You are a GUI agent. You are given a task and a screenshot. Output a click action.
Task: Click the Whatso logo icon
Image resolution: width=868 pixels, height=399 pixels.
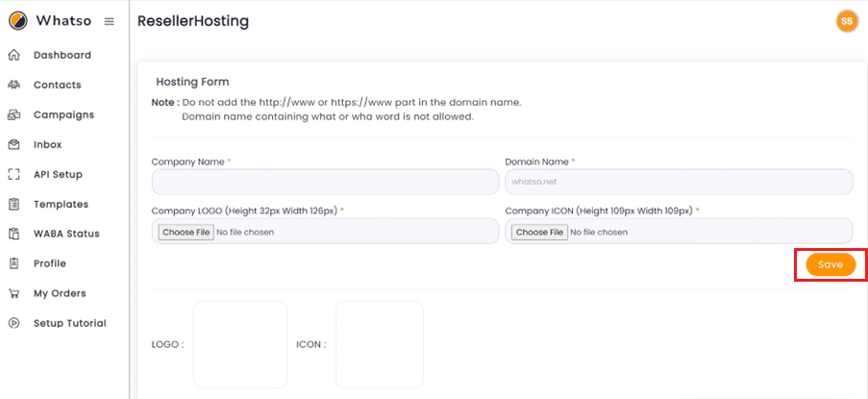(17, 20)
